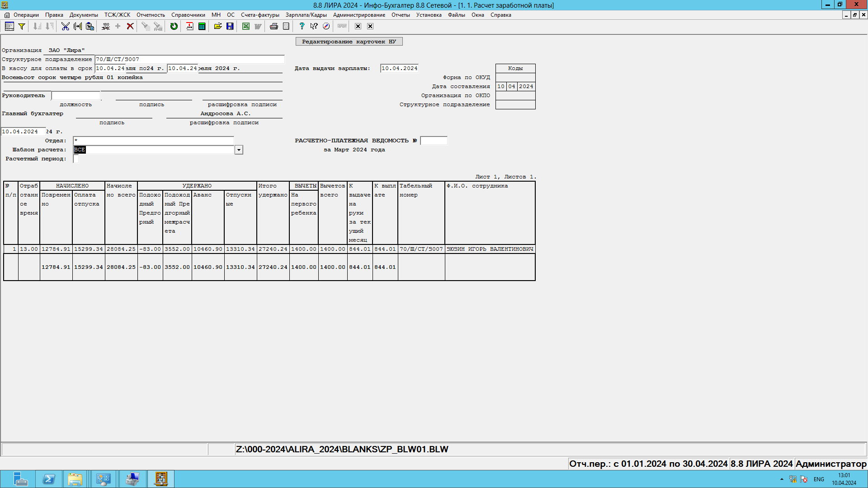Open the green calculator icon
868x488 pixels.
click(x=202, y=26)
